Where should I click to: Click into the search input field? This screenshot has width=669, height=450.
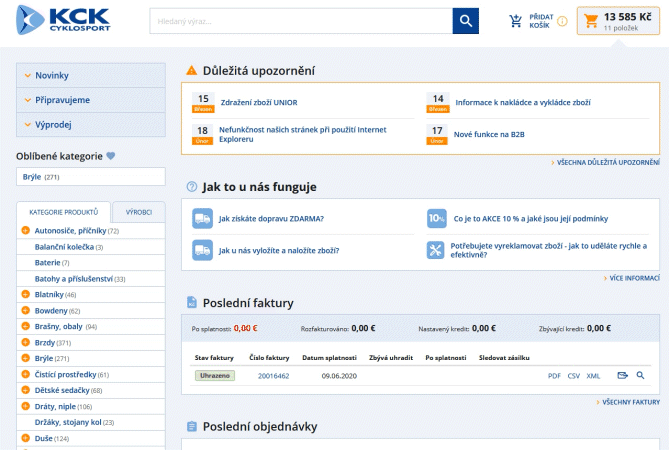300,21
